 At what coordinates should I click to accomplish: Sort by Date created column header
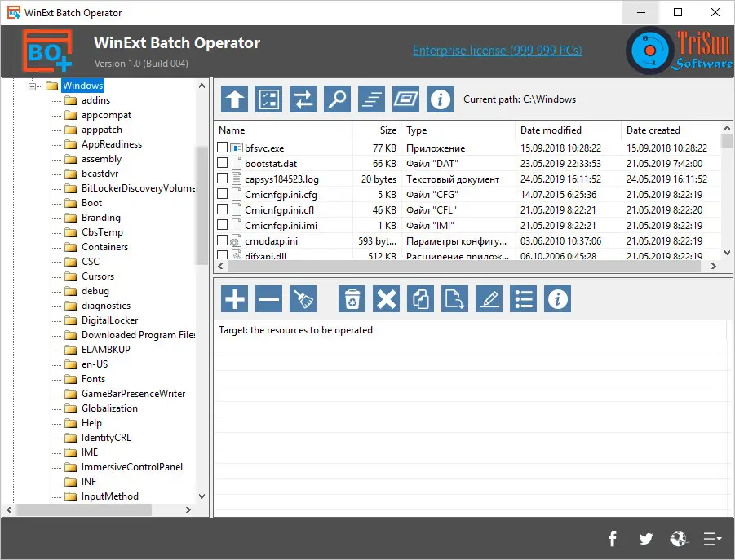pyautogui.click(x=671, y=130)
